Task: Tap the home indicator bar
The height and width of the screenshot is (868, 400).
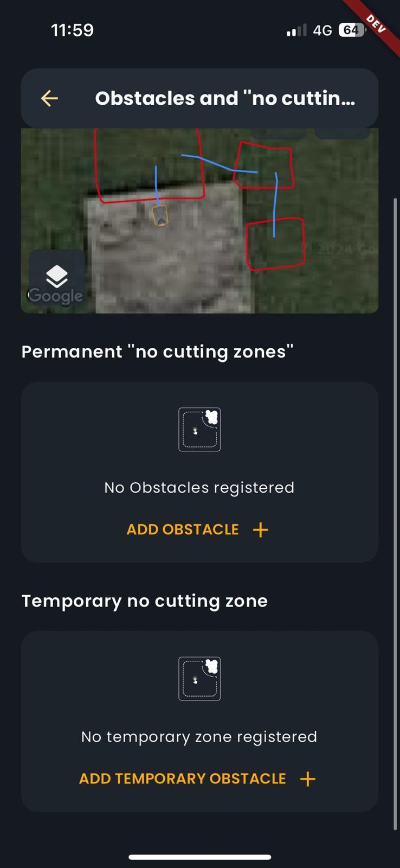Action: click(199, 857)
